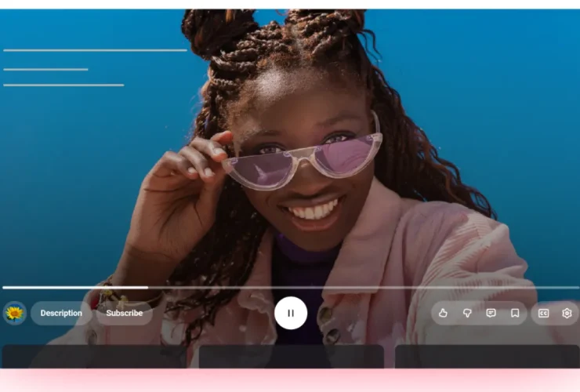Open the sunflower channel avatar
The image size is (580, 392).
click(x=14, y=313)
